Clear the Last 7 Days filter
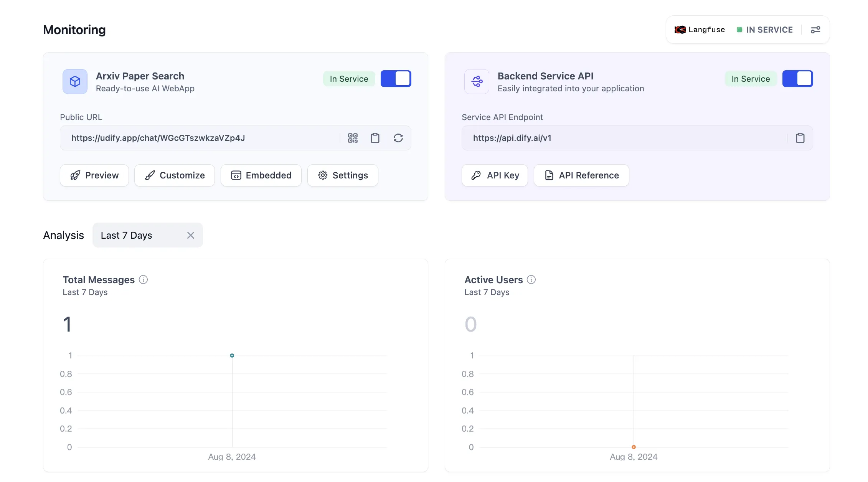 191,235
